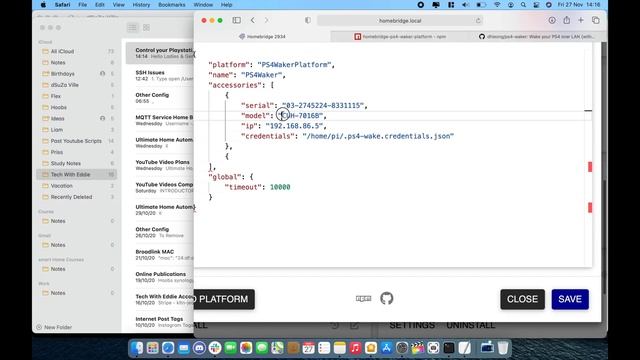Open the plugin's npm page icon

pyautogui.click(x=363, y=298)
